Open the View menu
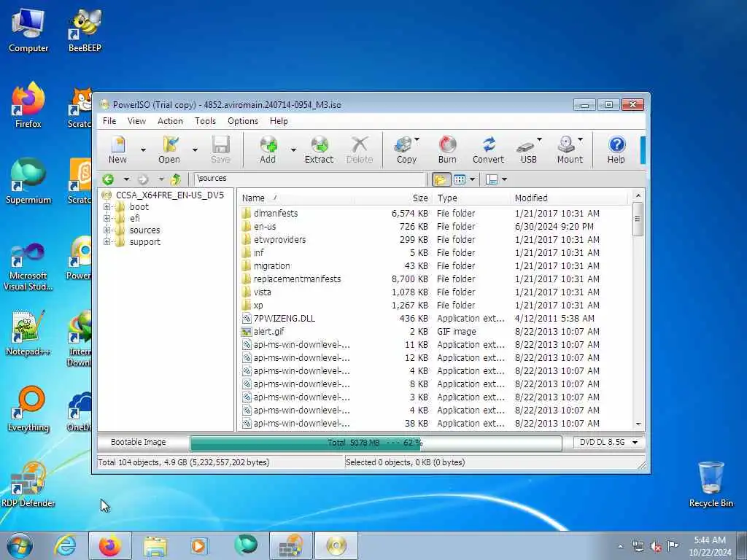This screenshot has width=747, height=560. (136, 121)
